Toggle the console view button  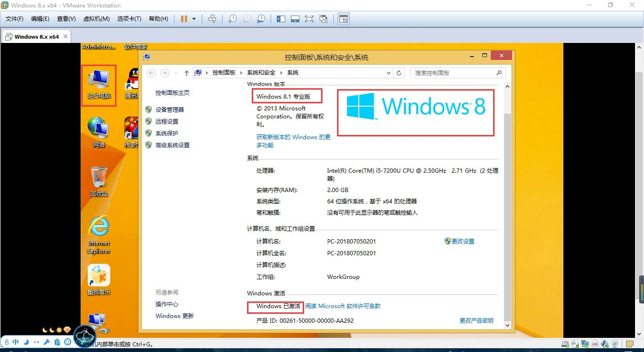click(344, 19)
